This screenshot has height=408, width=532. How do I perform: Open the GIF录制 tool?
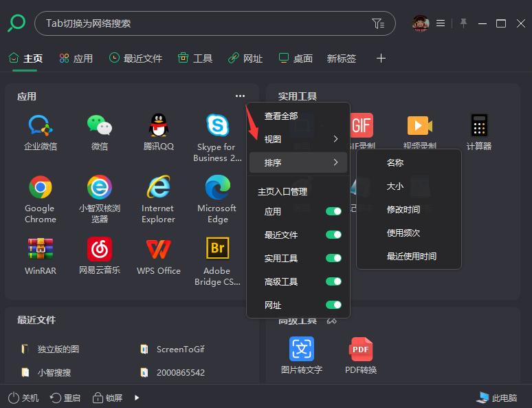click(x=362, y=125)
